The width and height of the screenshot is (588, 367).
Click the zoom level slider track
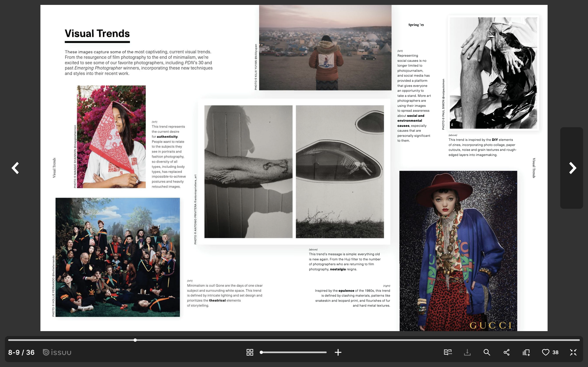click(294, 352)
